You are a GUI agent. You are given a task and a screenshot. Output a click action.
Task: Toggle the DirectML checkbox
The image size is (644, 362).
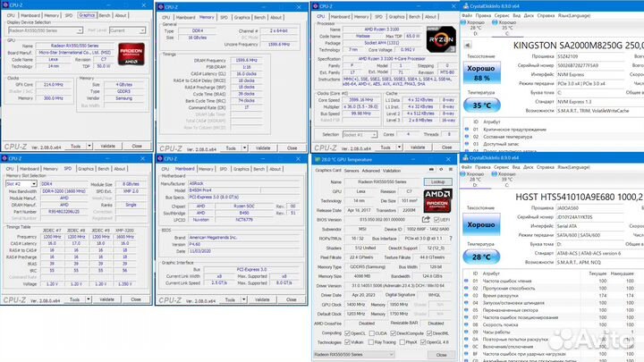429,333
